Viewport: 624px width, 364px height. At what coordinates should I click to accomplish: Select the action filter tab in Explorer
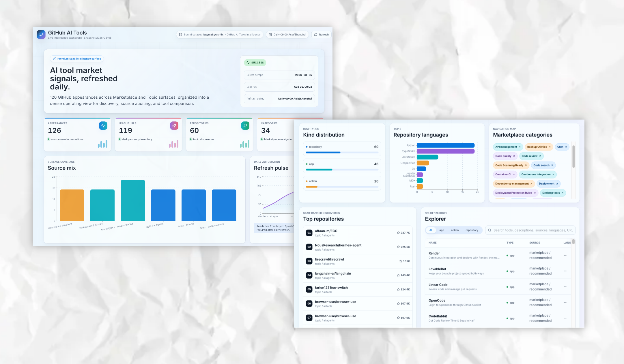(x=455, y=230)
